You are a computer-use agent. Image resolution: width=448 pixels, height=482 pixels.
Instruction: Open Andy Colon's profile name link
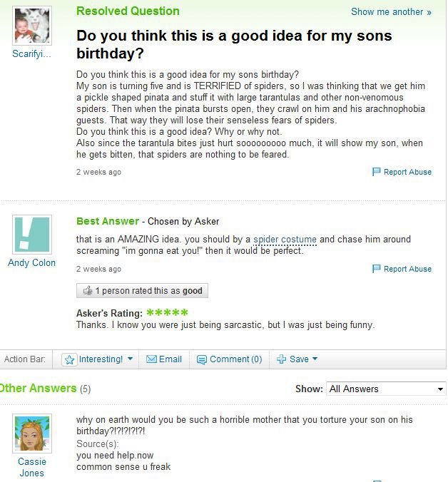[x=32, y=263]
